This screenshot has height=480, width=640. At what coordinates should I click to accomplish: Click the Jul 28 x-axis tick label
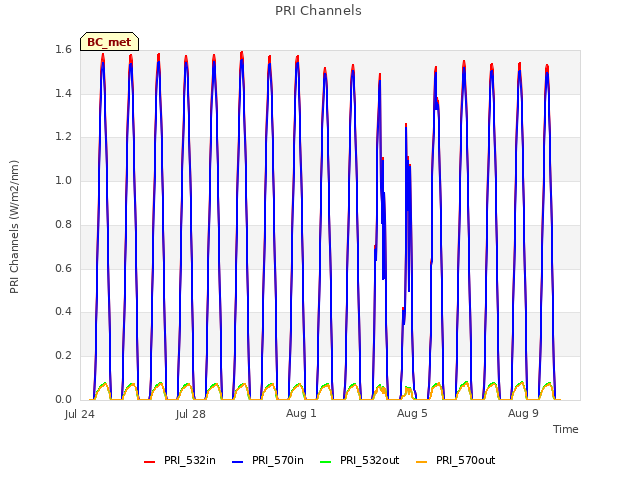pyautogui.click(x=191, y=414)
